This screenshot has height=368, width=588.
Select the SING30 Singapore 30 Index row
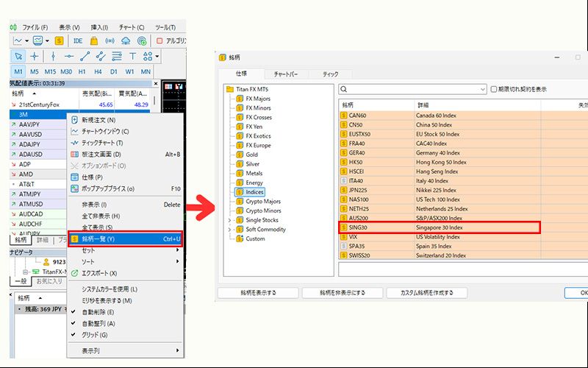pos(440,228)
